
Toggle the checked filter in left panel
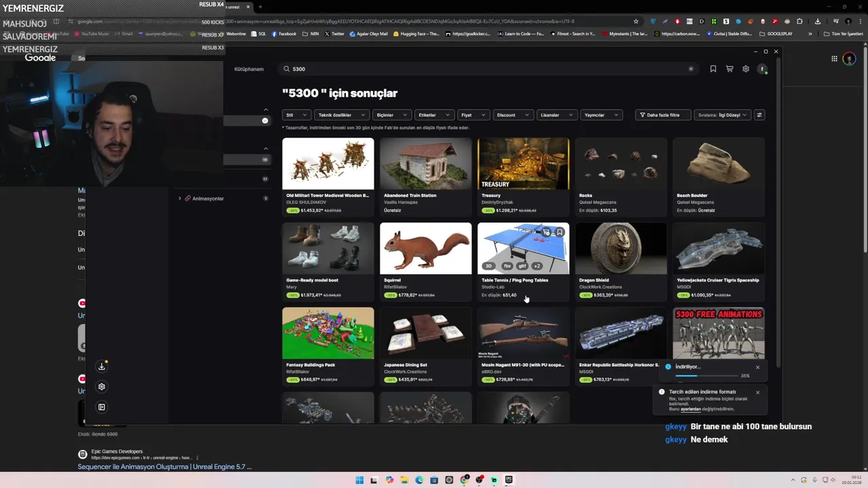coord(265,121)
